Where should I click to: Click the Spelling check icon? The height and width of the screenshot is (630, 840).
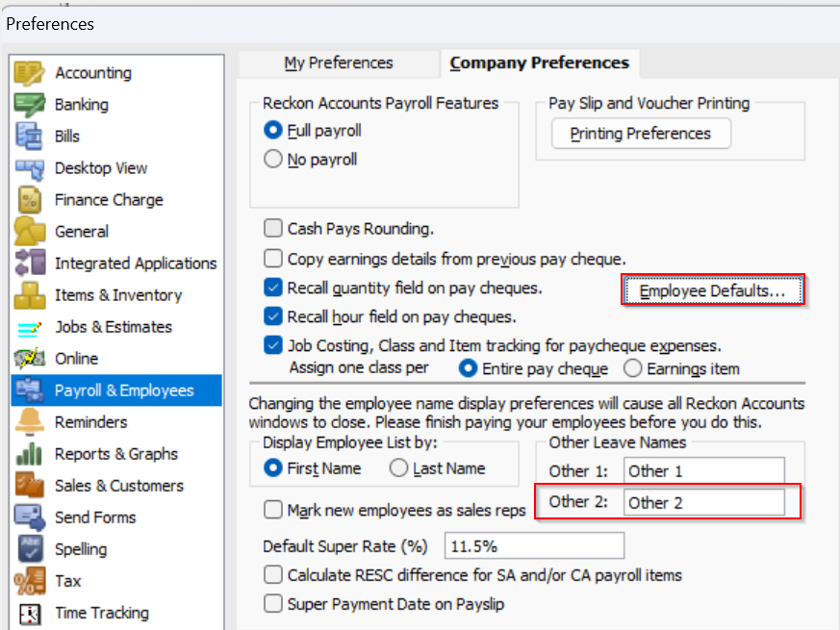[30, 549]
